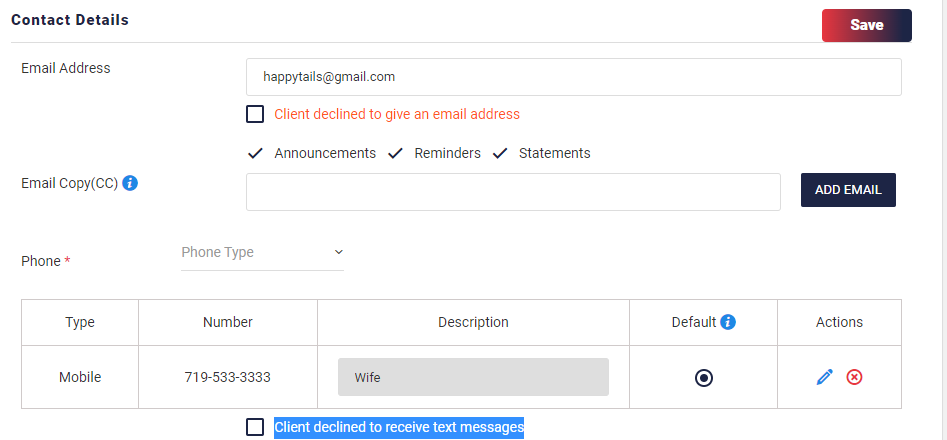Open the Phone Type dropdown

click(x=262, y=252)
